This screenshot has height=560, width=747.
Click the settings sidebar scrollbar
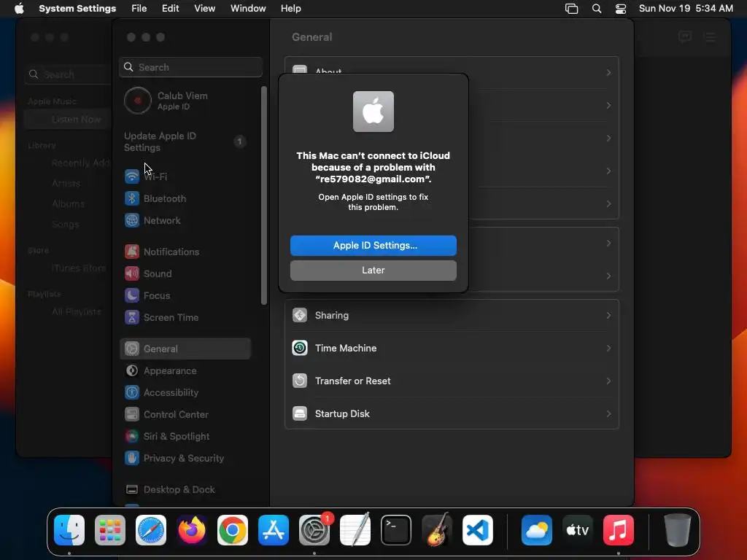click(x=264, y=195)
